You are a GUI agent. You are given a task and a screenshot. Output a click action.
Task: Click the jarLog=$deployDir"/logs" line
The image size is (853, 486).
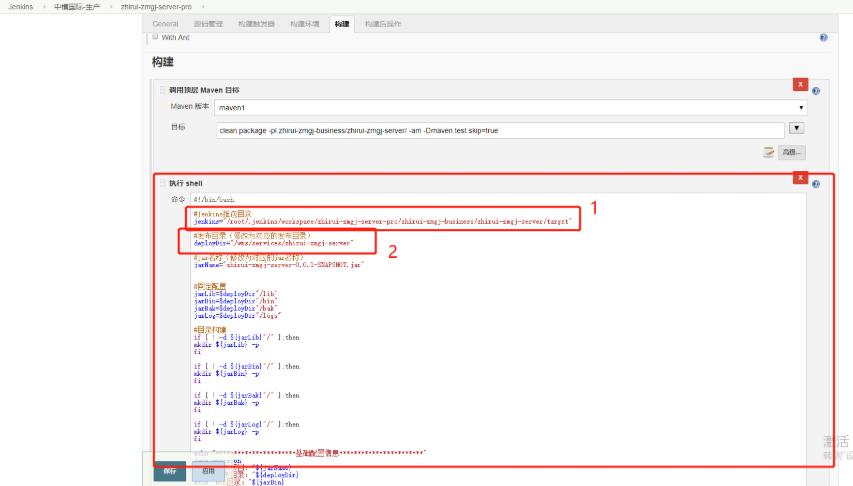pyautogui.click(x=237, y=316)
